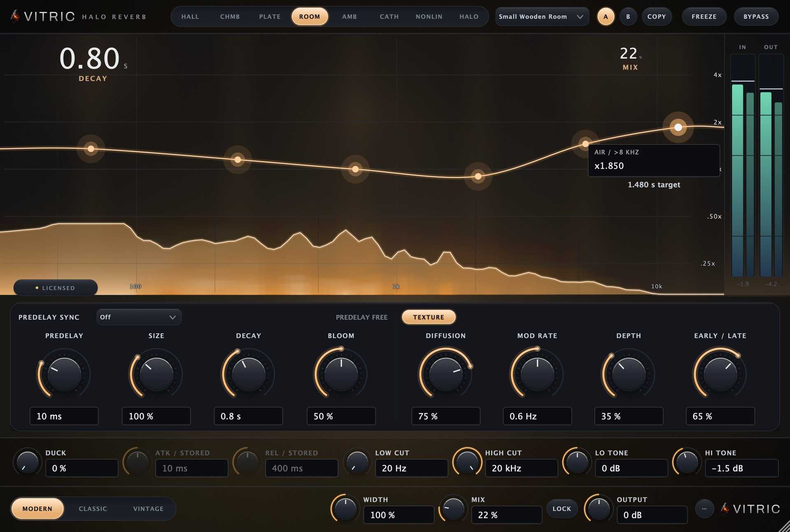790x532 pixels.
Task: Click the HI TONE knob
Action: click(x=687, y=462)
